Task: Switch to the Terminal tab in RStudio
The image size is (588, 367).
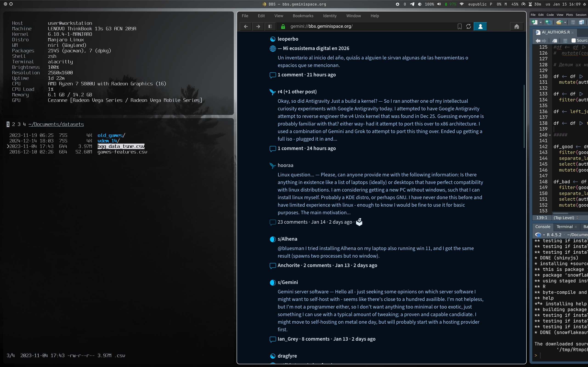Action: coord(564,227)
